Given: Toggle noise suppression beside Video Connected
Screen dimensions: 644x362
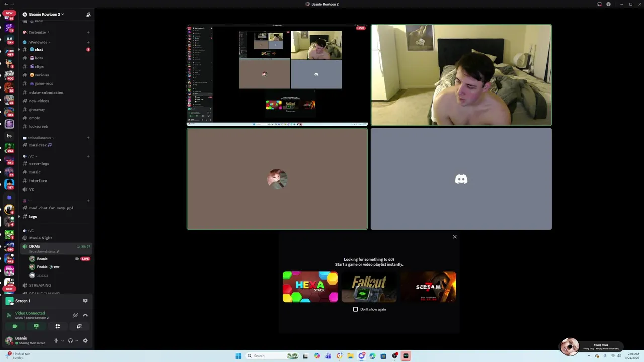Looking at the screenshot, I should (76, 315).
